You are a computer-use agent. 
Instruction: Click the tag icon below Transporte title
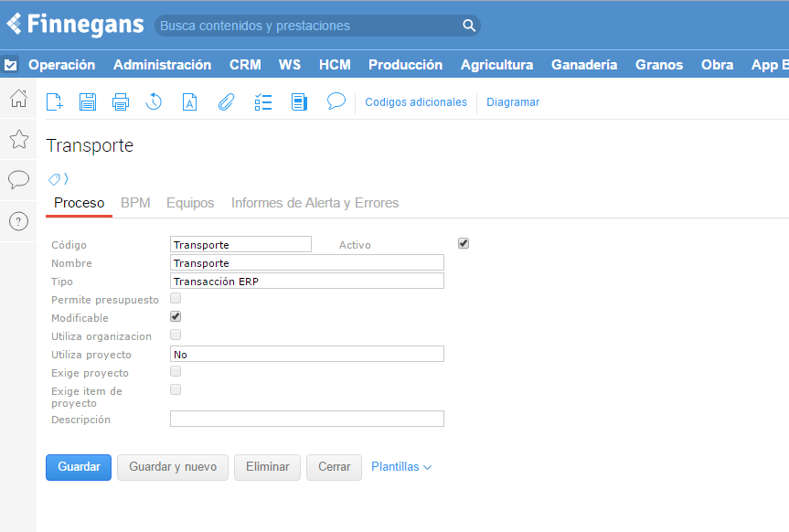[54, 179]
